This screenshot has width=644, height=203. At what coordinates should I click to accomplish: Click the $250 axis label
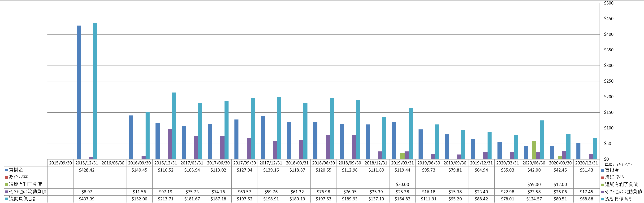609,81
